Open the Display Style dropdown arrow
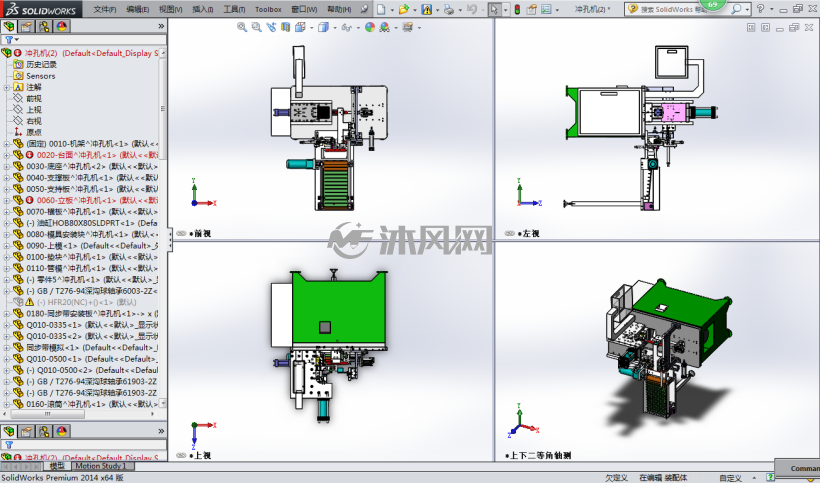Viewport: 820px width, 483px height. 335,28
